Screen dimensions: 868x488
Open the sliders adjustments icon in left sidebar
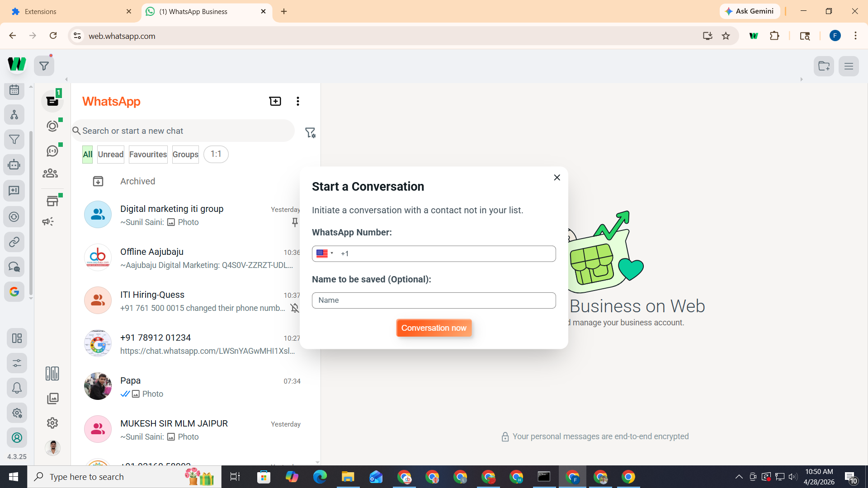17,363
